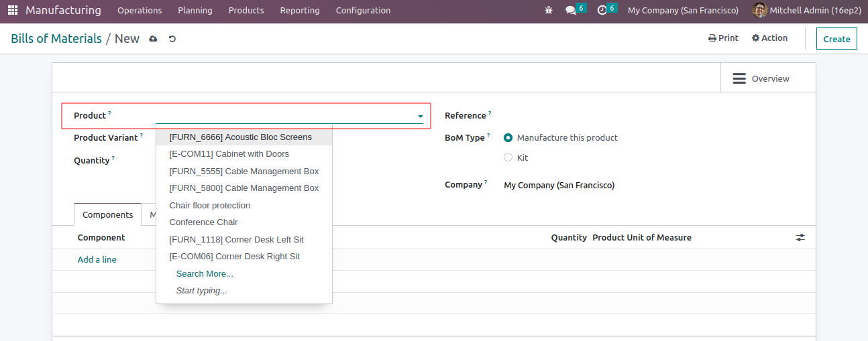
Task: Open column options adjust icon
Action: tap(800, 238)
